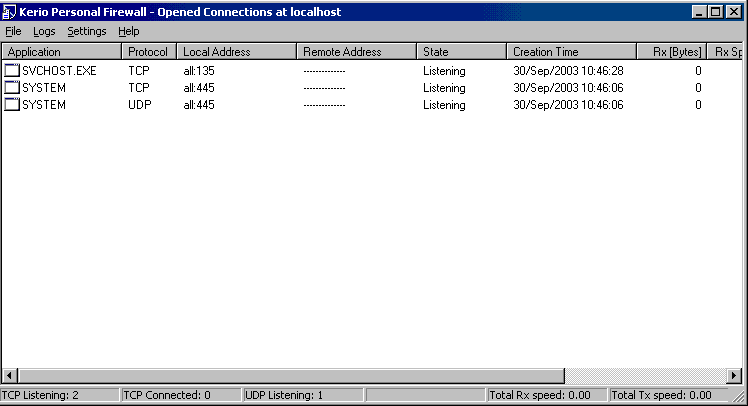Sort by the Remote Address column header
748x406 pixels.
point(356,52)
